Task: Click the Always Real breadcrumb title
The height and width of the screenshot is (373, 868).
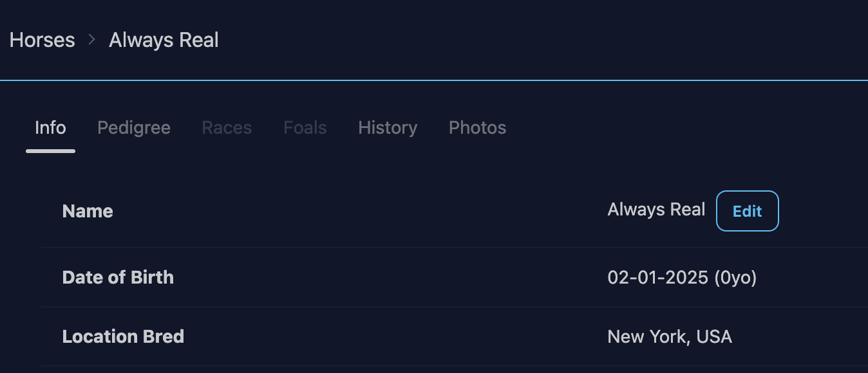Action: [x=164, y=40]
